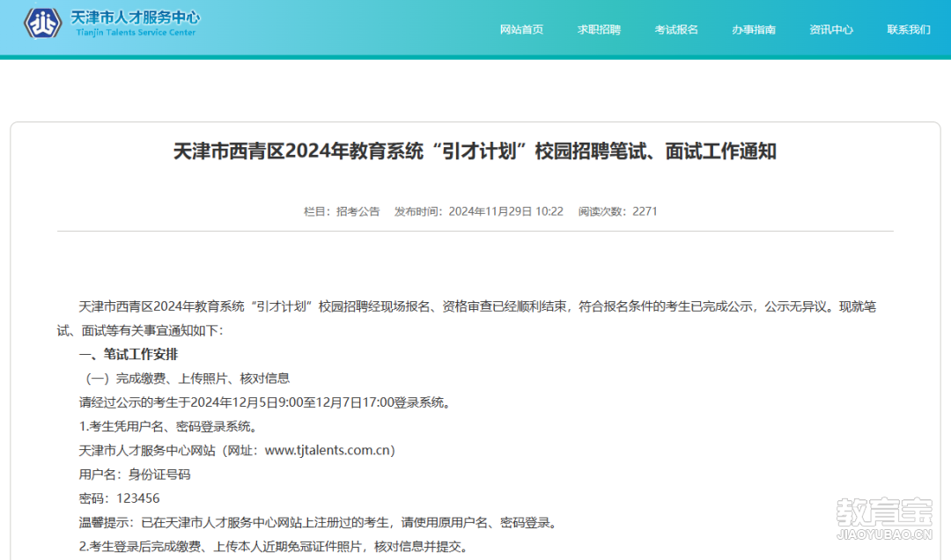Click the Tianjin Talents Service Center logo icon
The width and height of the screenshot is (951, 560).
click(x=42, y=23)
